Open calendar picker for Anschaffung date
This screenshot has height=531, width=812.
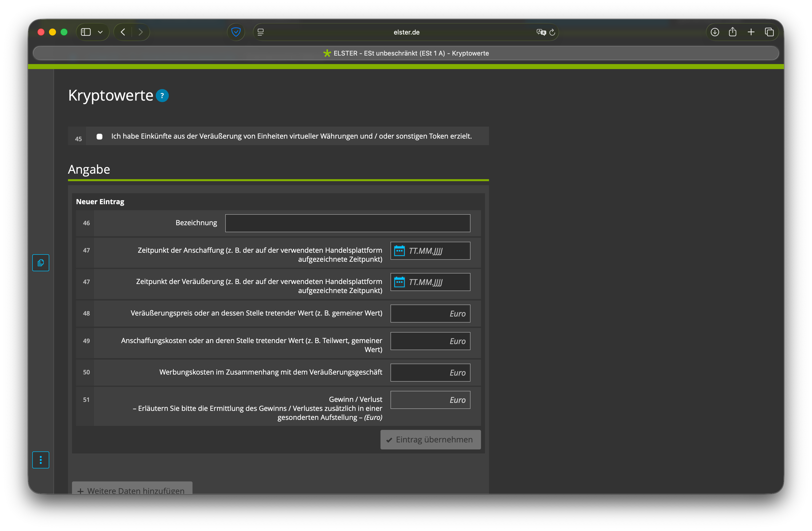[399, 251]
